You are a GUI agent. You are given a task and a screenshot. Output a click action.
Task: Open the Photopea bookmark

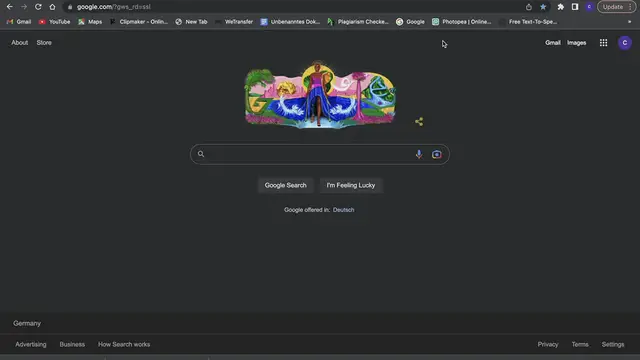462,22
